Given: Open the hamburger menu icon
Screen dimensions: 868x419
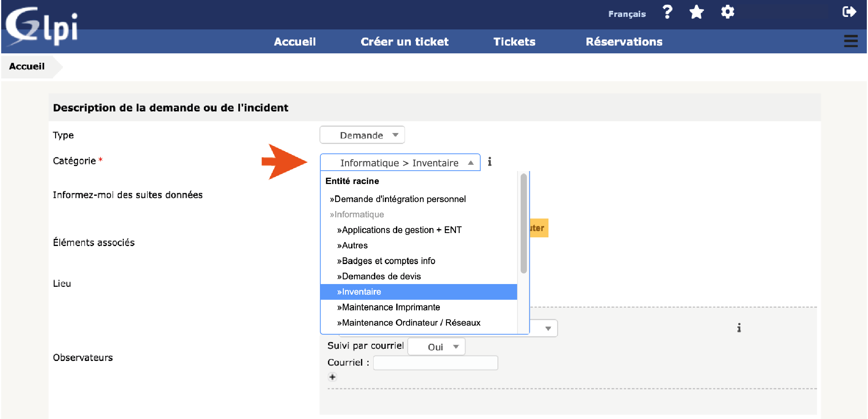Looking at the screenshot, I should [851, 41].
